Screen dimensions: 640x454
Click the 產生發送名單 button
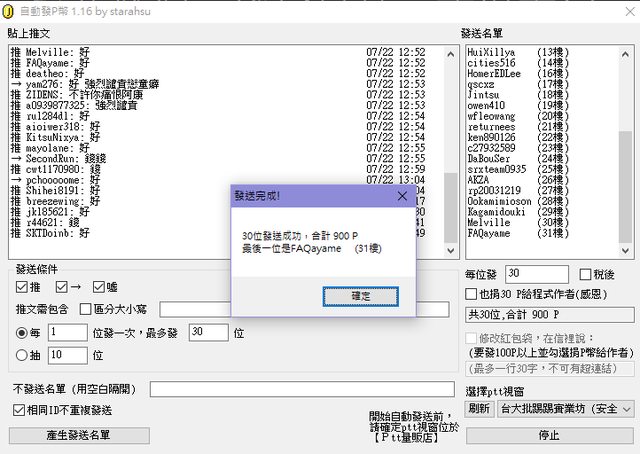[78, 435]
